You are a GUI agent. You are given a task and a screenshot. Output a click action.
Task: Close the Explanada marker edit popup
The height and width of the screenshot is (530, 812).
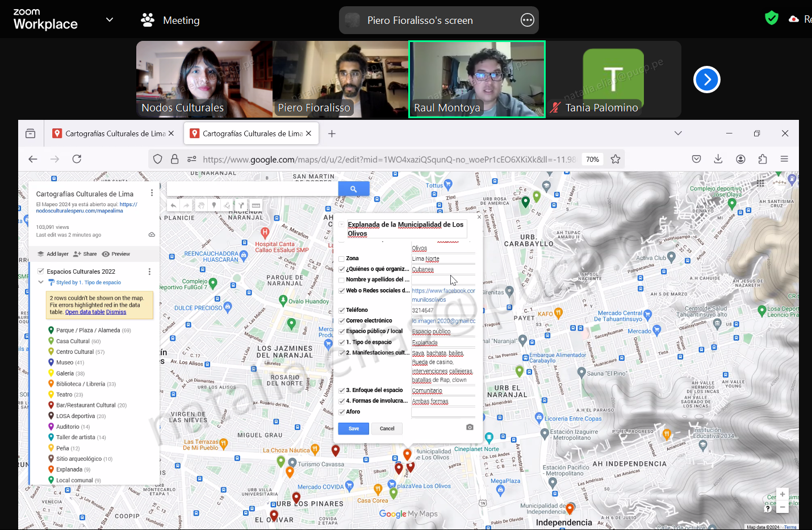(x=479, y=217)
